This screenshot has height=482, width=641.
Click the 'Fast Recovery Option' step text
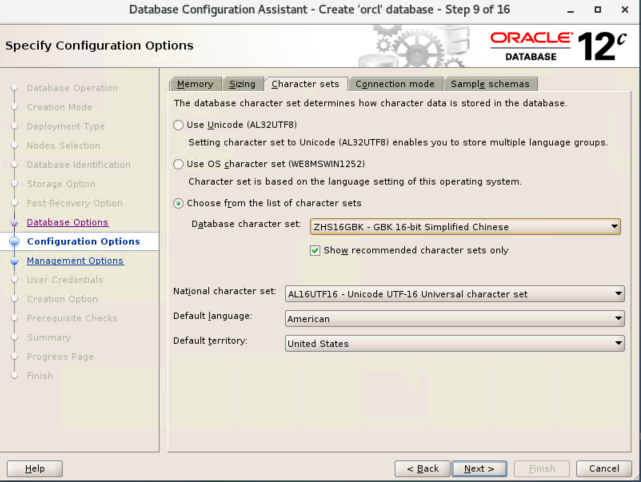74,203
